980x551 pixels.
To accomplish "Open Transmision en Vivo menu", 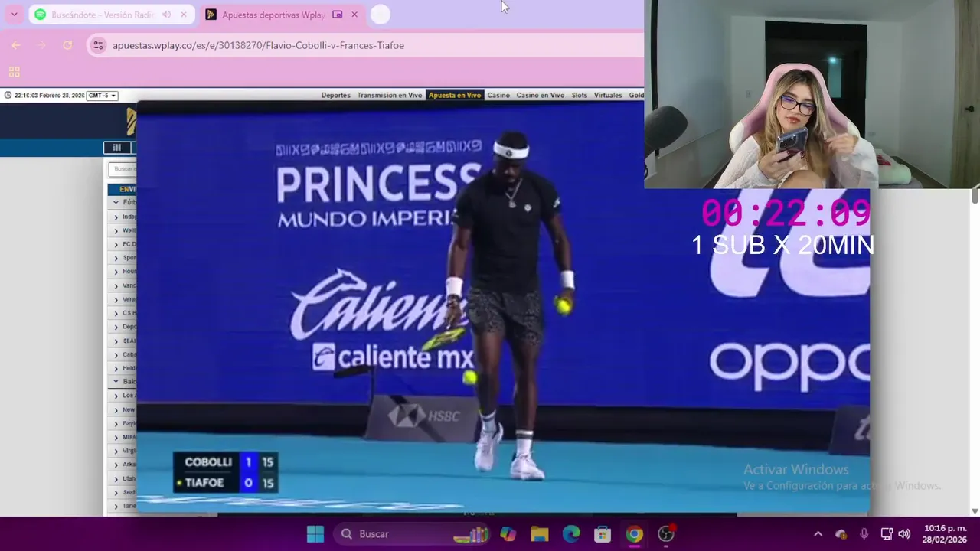I will point(390,95).
